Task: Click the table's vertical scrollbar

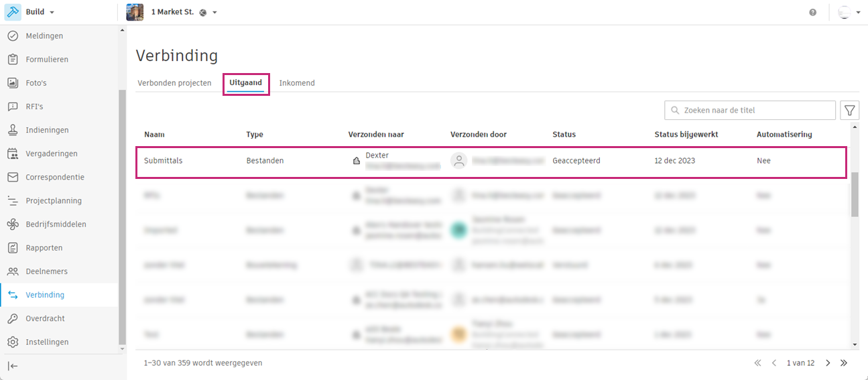Action: (855, 194)
